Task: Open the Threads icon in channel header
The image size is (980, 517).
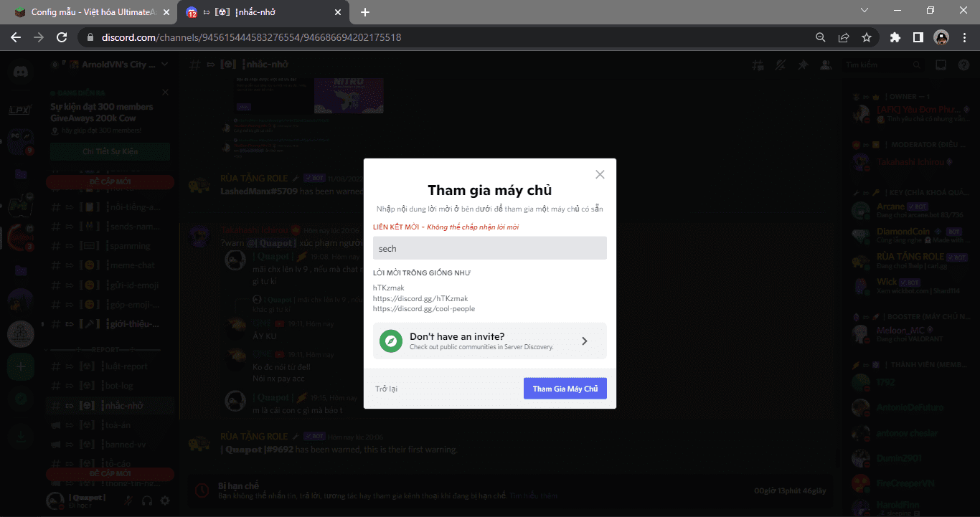Action: pos(758,65)
